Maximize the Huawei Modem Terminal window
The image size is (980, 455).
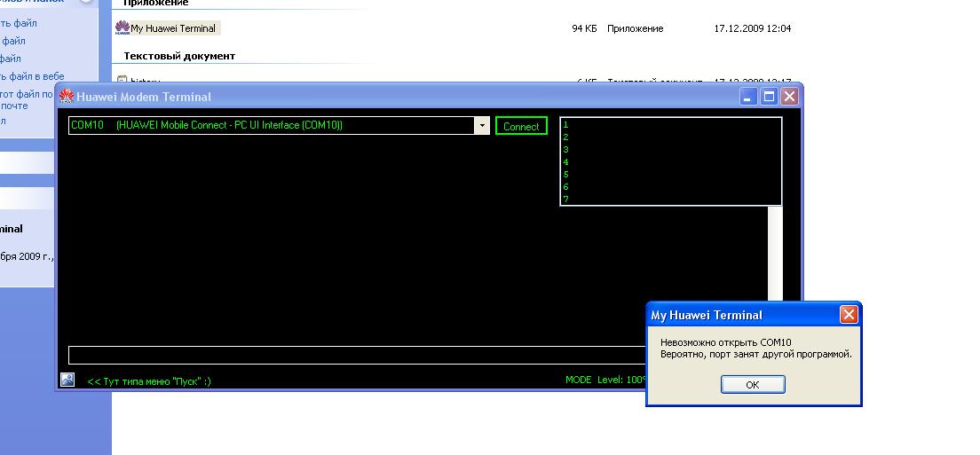point(770,97)
